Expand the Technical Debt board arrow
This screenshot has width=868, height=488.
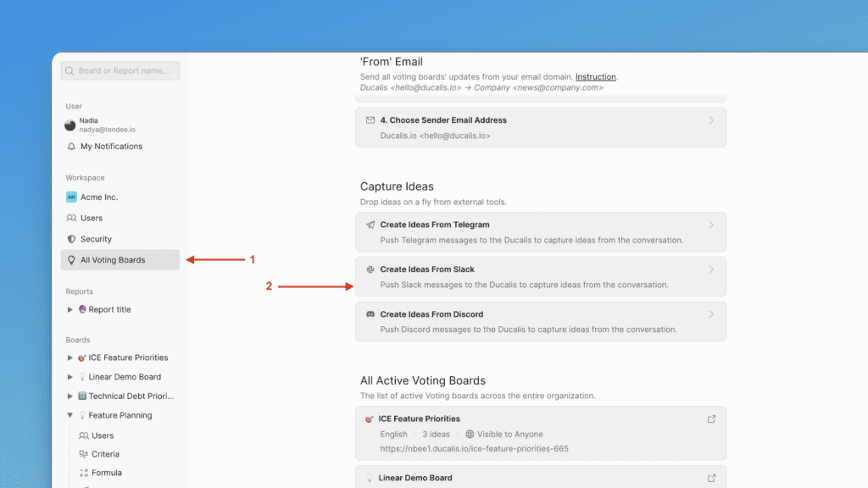[x=70, y=396]
